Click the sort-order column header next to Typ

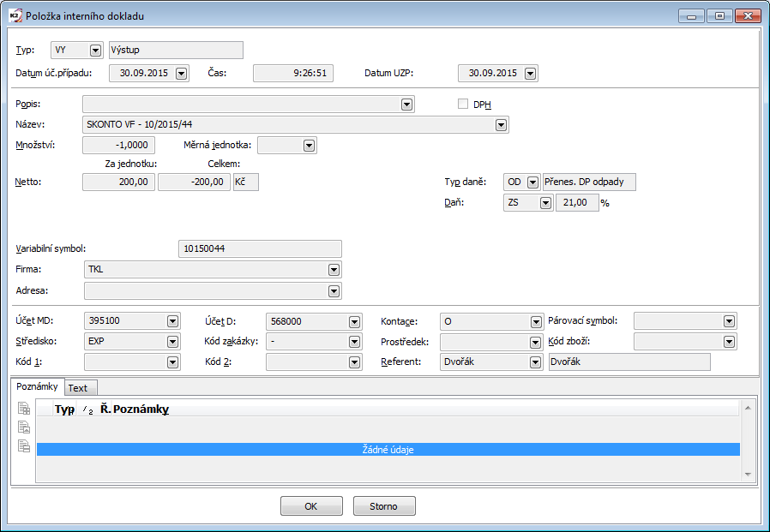(x=88, y=409)
